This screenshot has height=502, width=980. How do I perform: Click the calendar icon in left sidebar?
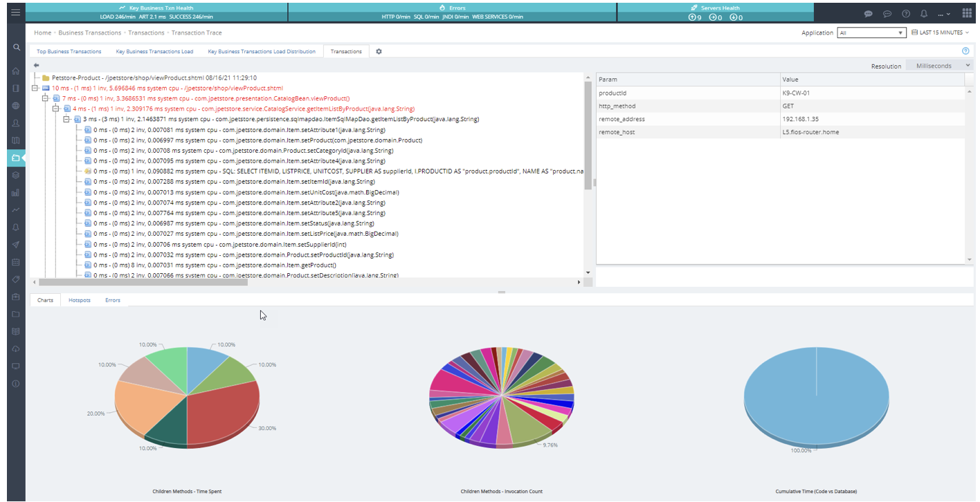tap(16, 262)
